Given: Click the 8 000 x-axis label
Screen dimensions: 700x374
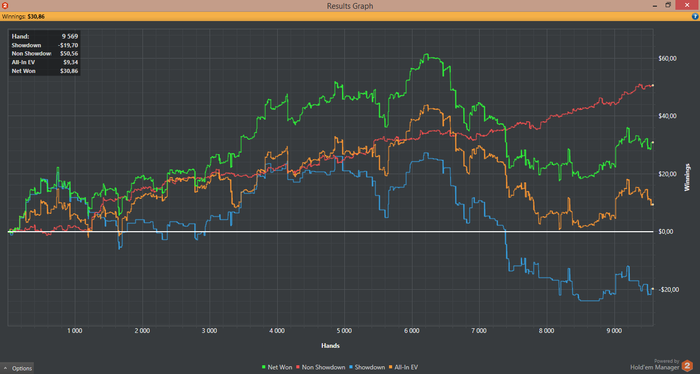Looking at the screenshot, I should [x=546, y=331].
